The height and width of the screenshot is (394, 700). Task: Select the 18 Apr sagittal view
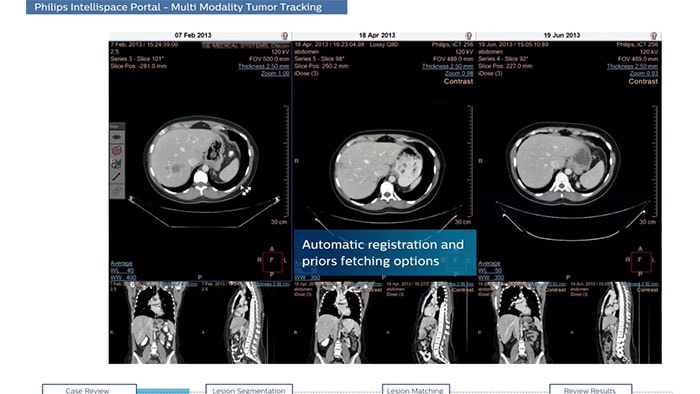(430, 323)
